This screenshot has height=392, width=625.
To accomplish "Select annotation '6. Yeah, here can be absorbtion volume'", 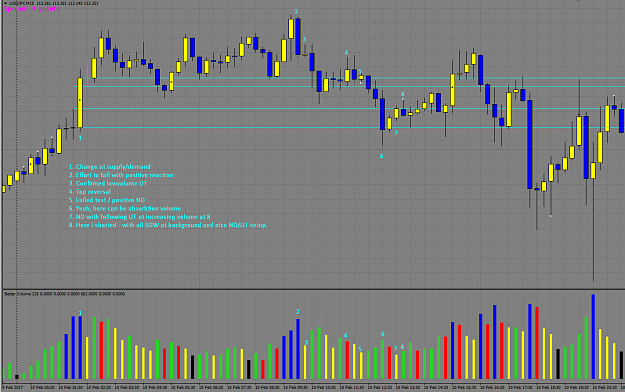I will coord(125,209).
